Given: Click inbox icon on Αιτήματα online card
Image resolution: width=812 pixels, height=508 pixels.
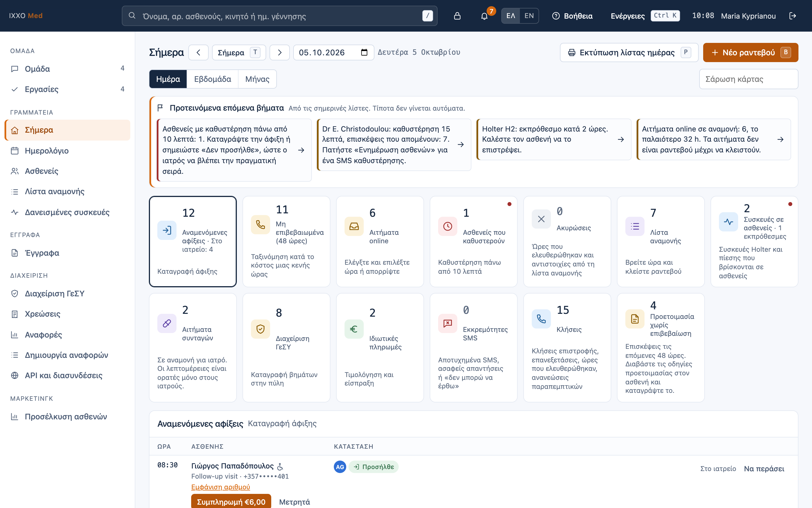Looking at the screenshot, I should point(354,226).
